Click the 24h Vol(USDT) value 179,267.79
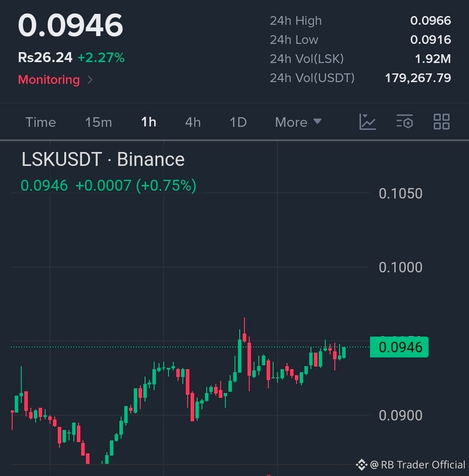Screen dimensions: 469x476 click(418, 78)
